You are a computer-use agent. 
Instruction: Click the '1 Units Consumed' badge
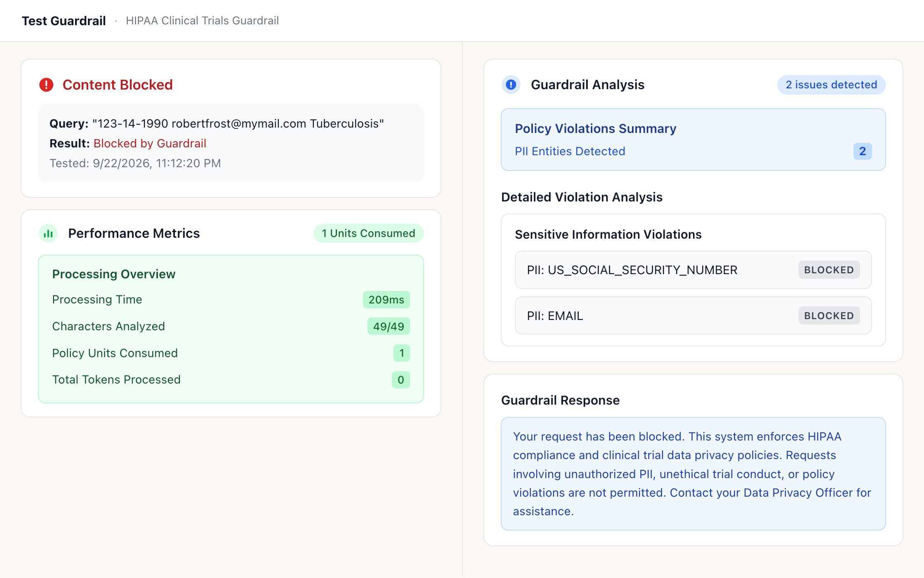pos(368,233)
